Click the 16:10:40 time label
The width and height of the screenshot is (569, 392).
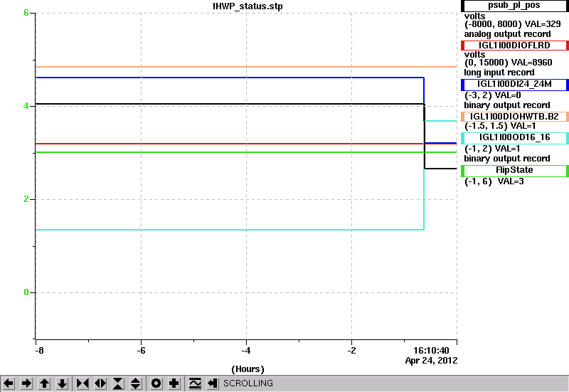pyautogui.click(x=432, y=351)
